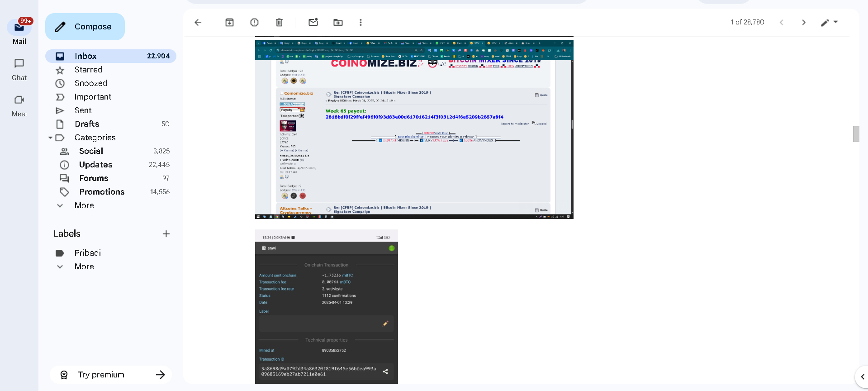The width and height of the screenshot is (868, 391).
Task: Click the Starred star icon
Action: 60,70
